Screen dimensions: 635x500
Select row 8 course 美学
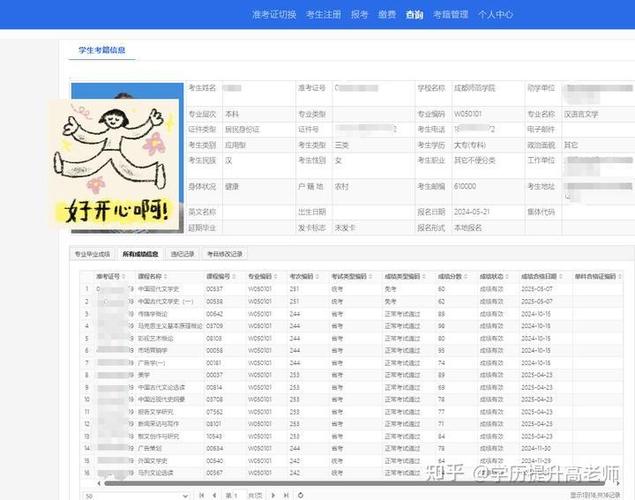[144, 375]
